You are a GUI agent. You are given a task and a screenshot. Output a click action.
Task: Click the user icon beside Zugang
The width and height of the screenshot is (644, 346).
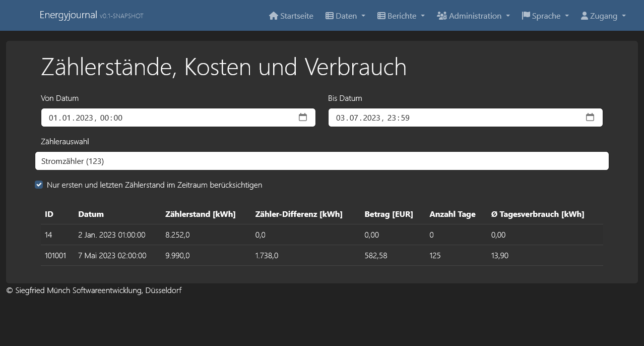(585, 16)
